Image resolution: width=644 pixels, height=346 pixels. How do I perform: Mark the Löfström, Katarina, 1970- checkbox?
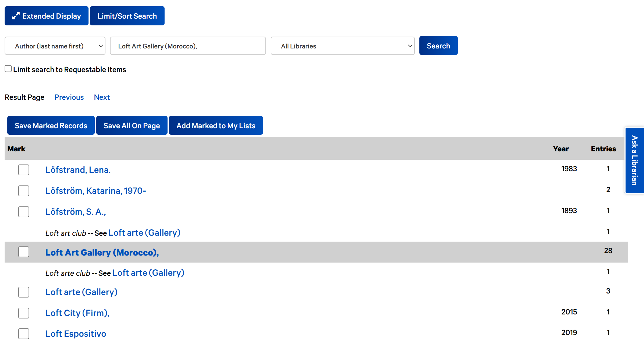point(24,191)
